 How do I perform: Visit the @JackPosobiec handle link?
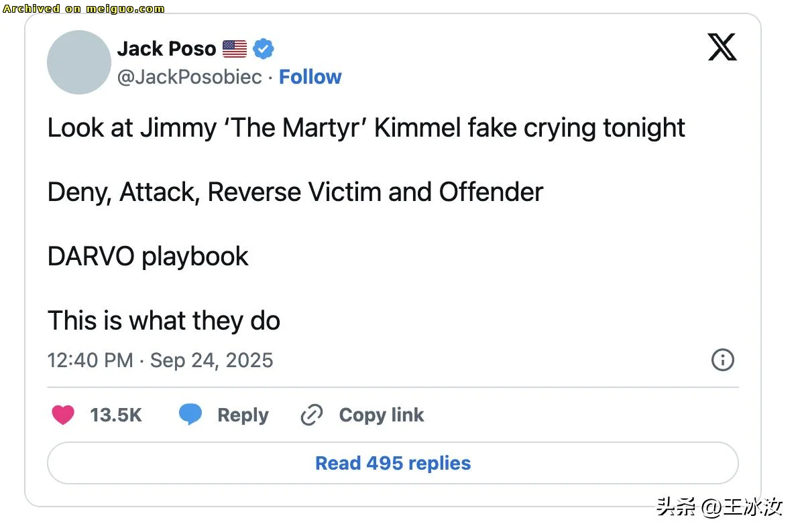coord(189,77)
